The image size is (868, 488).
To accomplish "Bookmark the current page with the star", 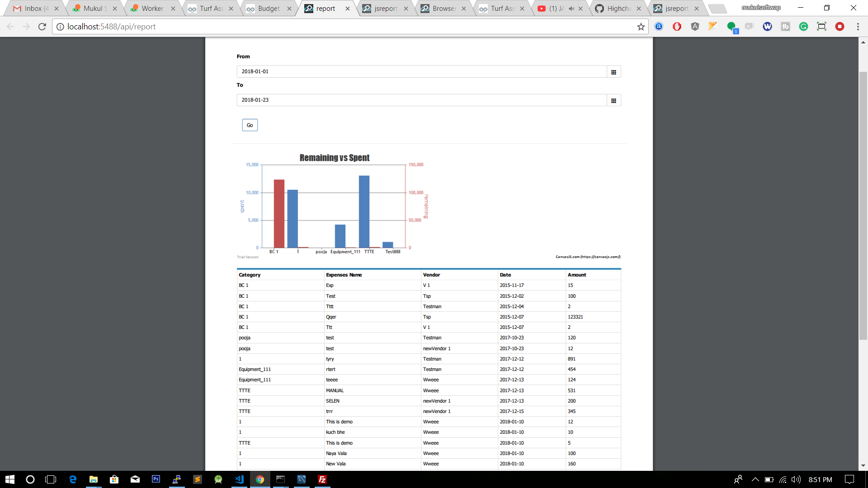I will (641, 27).
